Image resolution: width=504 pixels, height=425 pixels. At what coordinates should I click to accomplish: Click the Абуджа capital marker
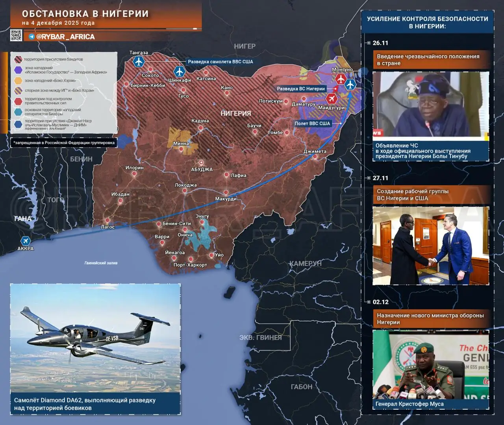(x=201, y=163)
